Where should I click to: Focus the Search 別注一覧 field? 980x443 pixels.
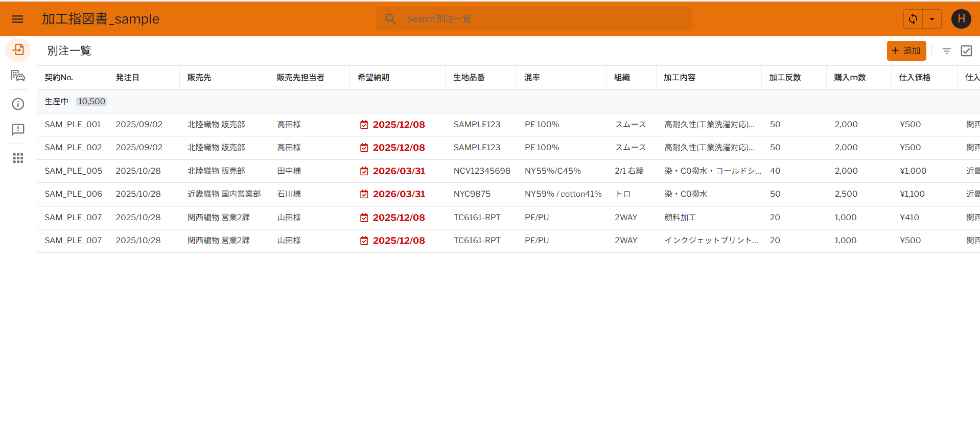542,19
